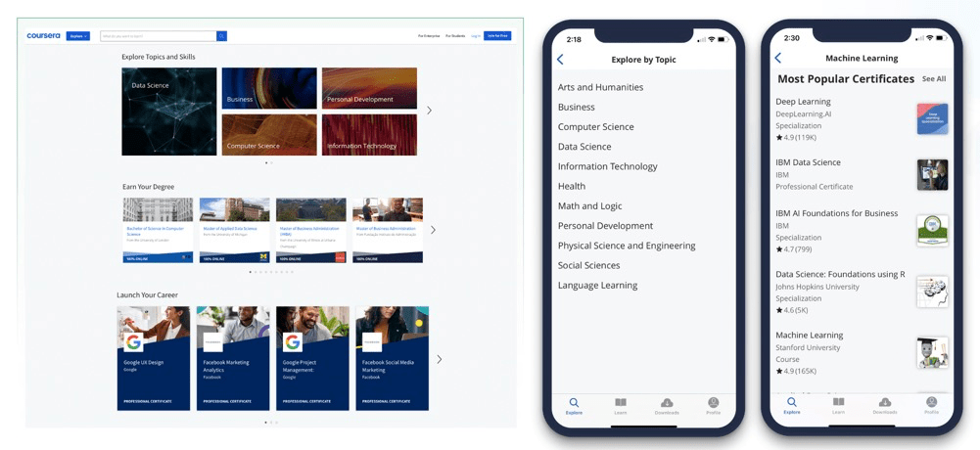Select Data Science in the phone topic list

point(584,147)
